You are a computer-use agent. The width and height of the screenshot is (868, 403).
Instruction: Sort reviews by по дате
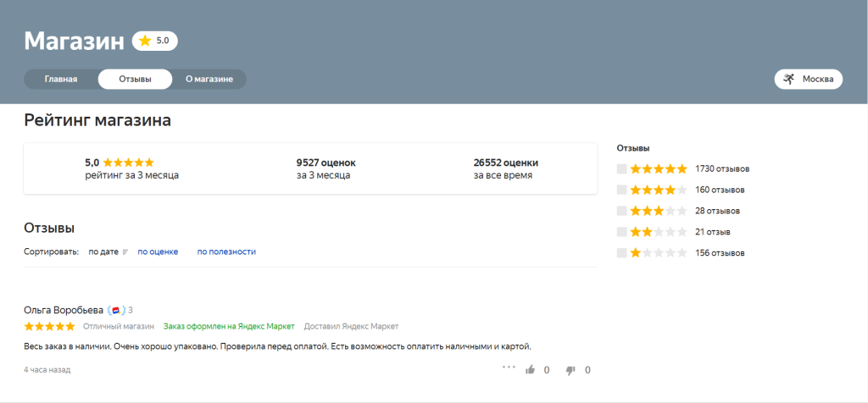click(x=103, y=251)
